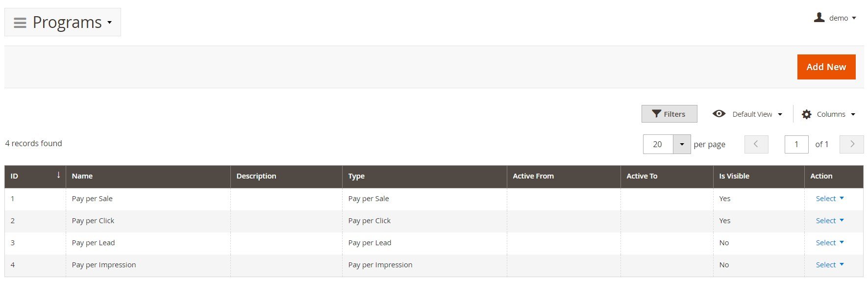This screenshot has height=283, width=868.
Task: Go to previous page with left chevron
Action: click(756, 144)
